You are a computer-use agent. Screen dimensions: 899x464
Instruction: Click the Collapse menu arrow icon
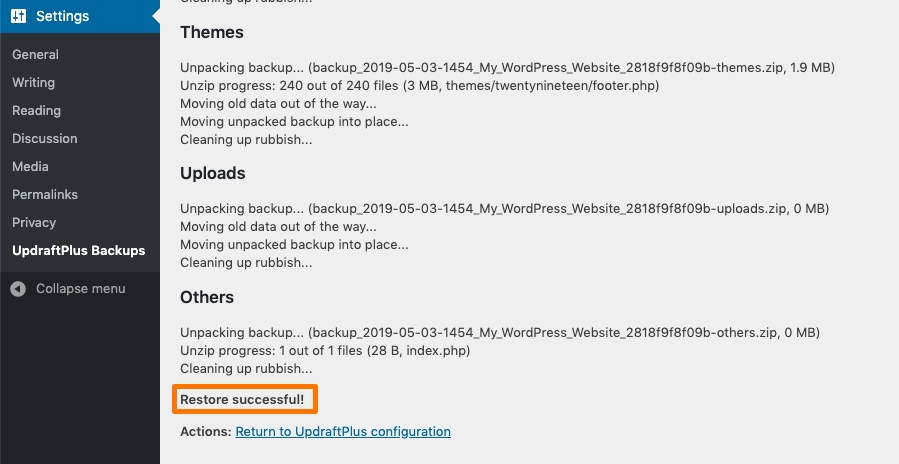pyautogui.click(x=18, y=288)
